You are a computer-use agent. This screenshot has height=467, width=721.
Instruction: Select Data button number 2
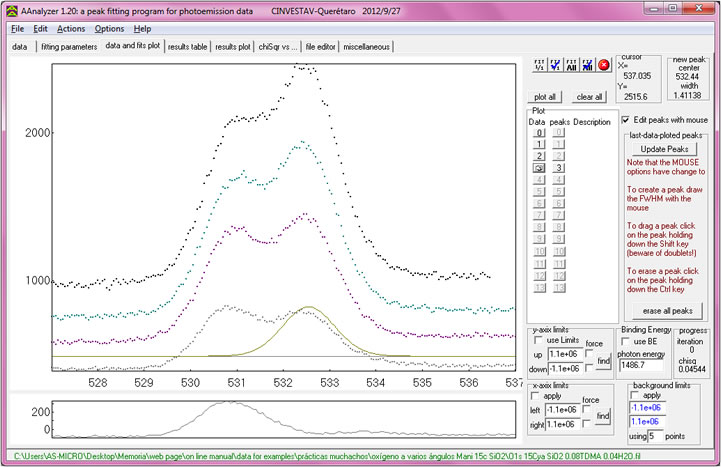[x=537, y=157]
